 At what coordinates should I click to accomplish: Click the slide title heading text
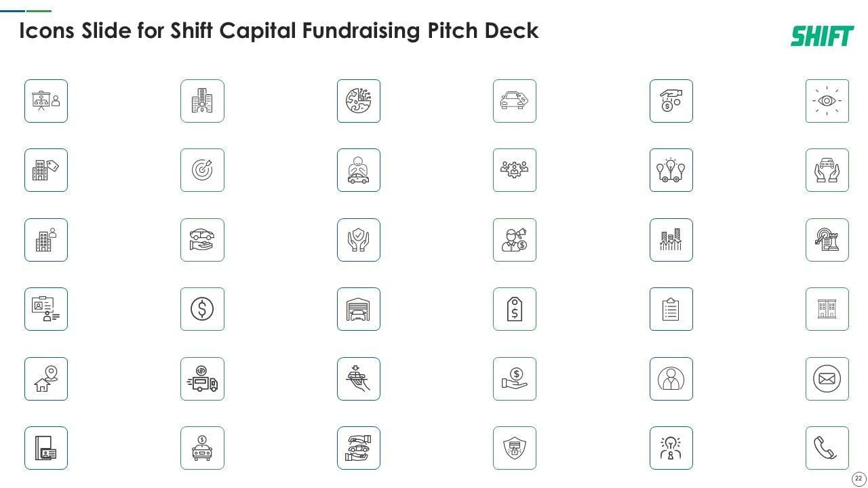click(279, 30)
